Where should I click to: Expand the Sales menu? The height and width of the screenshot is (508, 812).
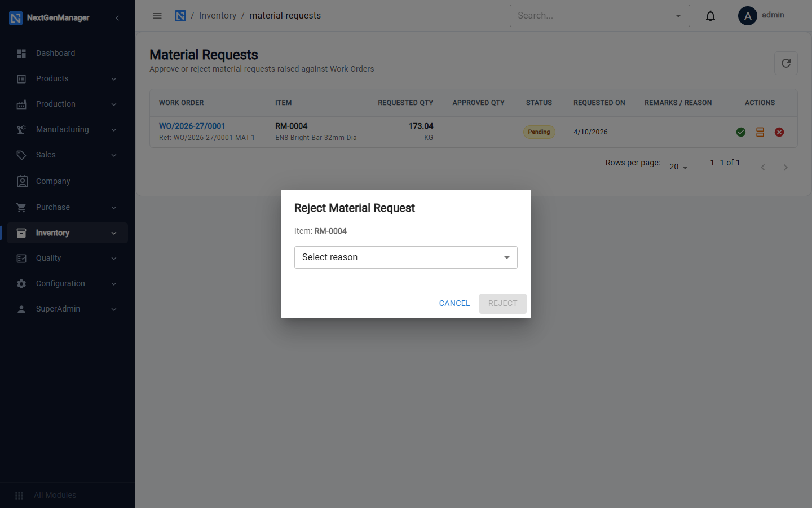click(67, 155)
